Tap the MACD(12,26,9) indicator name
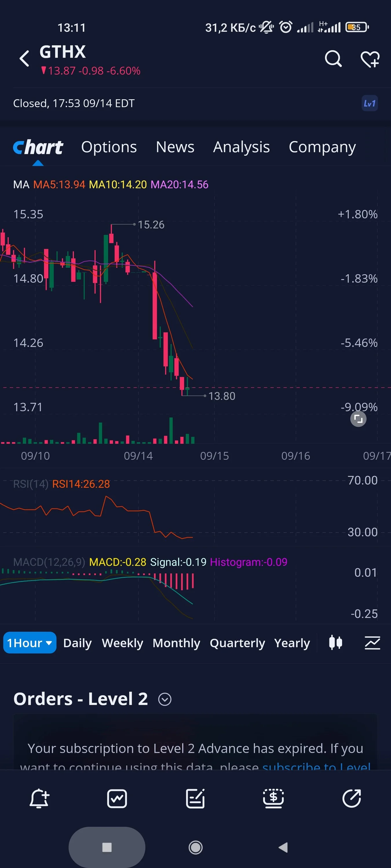The image size is (391, 868). pyautogui.click(x=49, y=562)
